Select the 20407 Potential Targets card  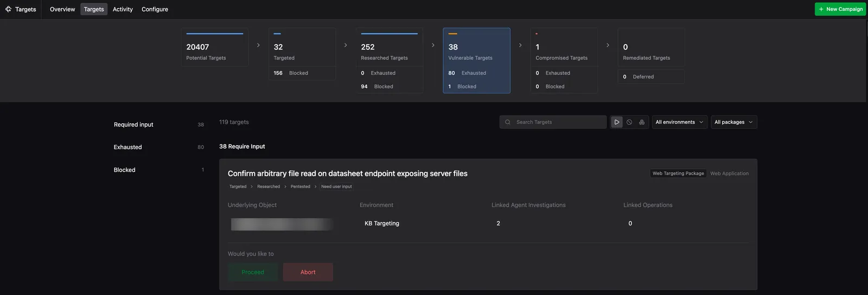[x=215, y=47]
